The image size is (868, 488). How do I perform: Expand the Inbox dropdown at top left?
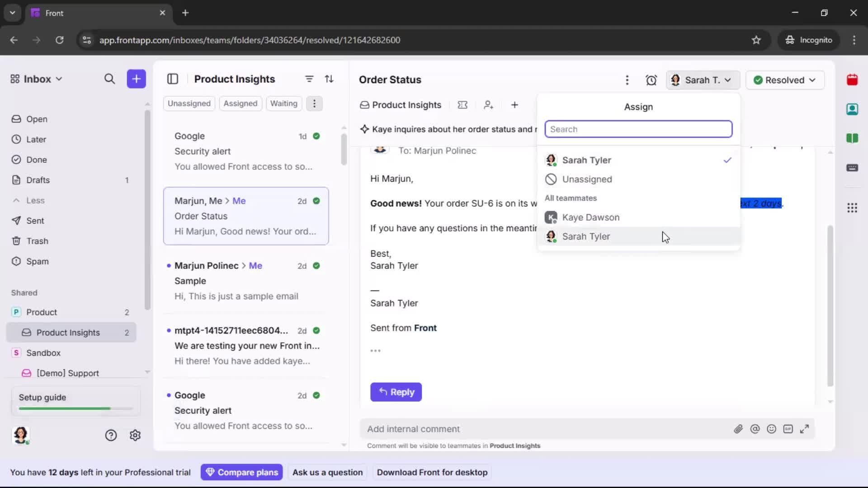(x=59, y=79)
